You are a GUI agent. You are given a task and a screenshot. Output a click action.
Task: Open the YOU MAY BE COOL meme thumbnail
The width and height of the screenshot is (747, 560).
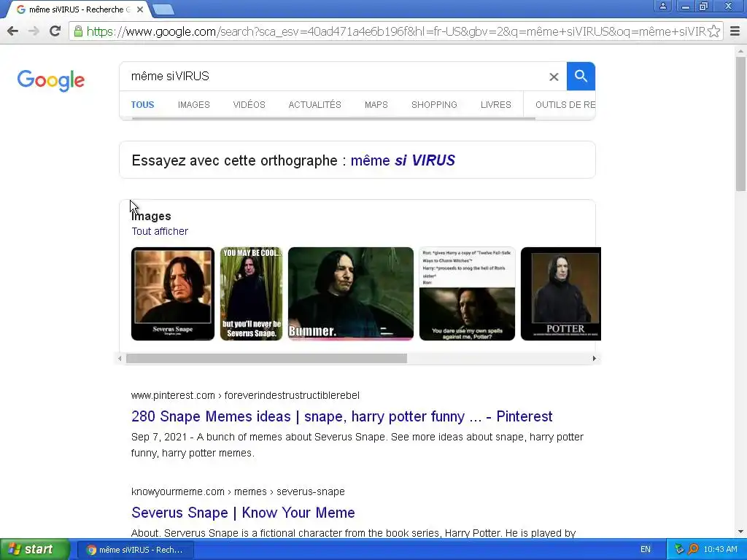click(x=251, y=294)
